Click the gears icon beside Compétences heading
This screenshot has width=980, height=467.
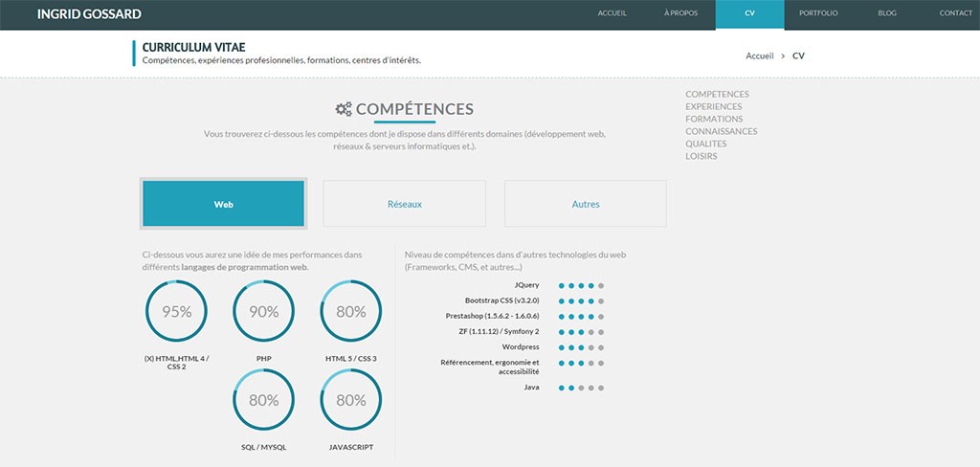[x=344, y=109]
